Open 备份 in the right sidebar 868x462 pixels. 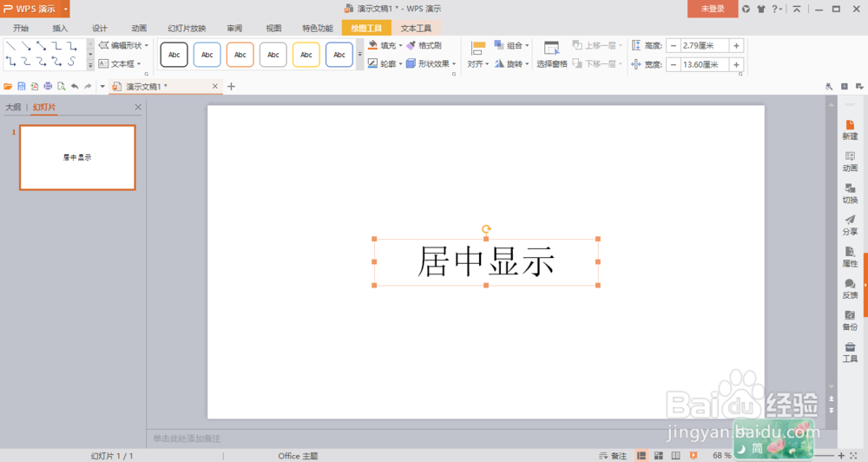(851, 320)
